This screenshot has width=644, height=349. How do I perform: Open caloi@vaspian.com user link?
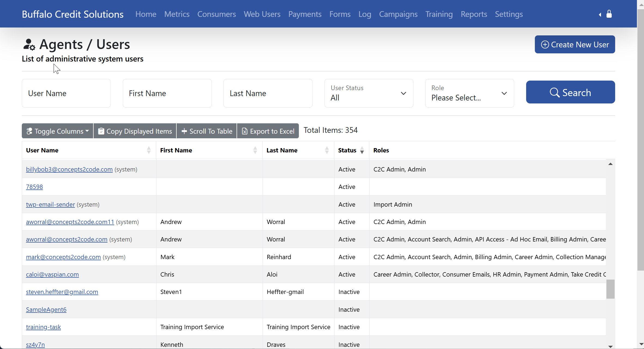click(52, 274)
